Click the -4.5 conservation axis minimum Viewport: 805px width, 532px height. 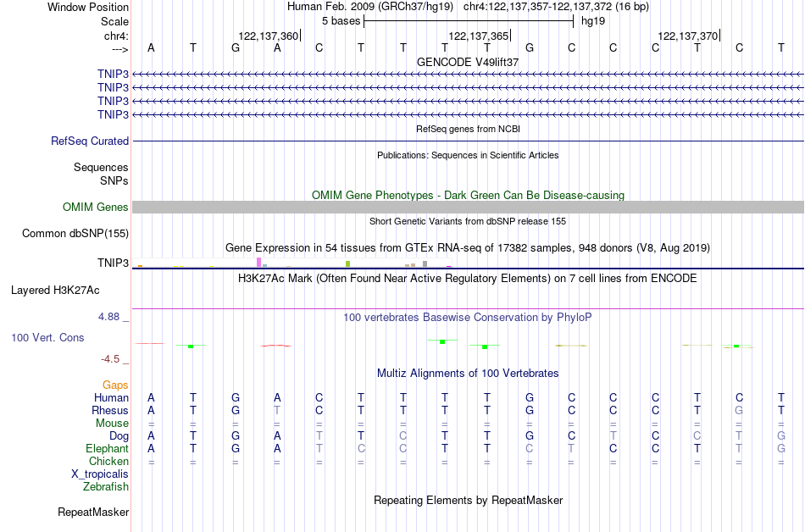tap(110, 359)
